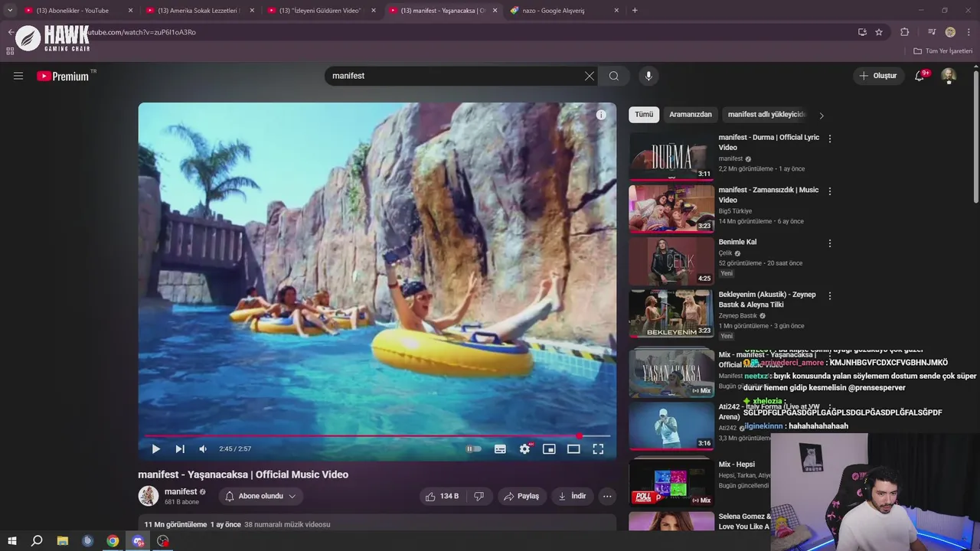Open a new browser tab
980x551 pixels.
coord(635,11)
